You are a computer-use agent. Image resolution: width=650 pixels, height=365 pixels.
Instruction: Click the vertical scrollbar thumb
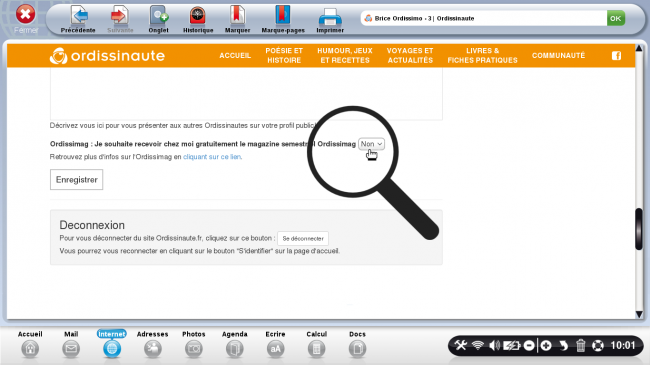(639, 229)
